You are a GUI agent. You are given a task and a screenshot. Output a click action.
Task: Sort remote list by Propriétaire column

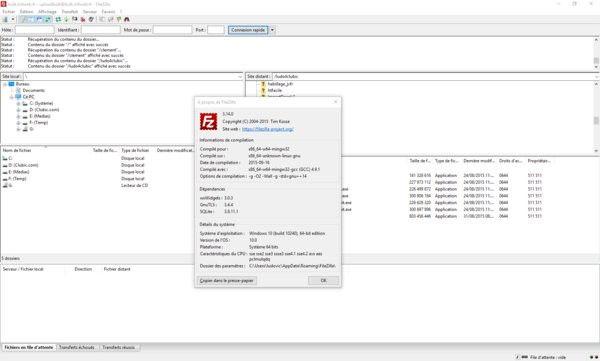(540, 161)
